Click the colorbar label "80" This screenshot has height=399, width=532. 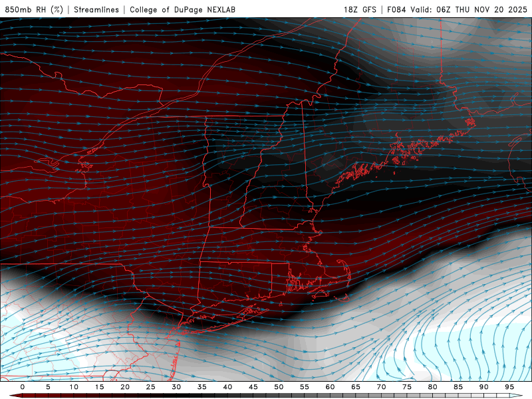coord(432,387)
